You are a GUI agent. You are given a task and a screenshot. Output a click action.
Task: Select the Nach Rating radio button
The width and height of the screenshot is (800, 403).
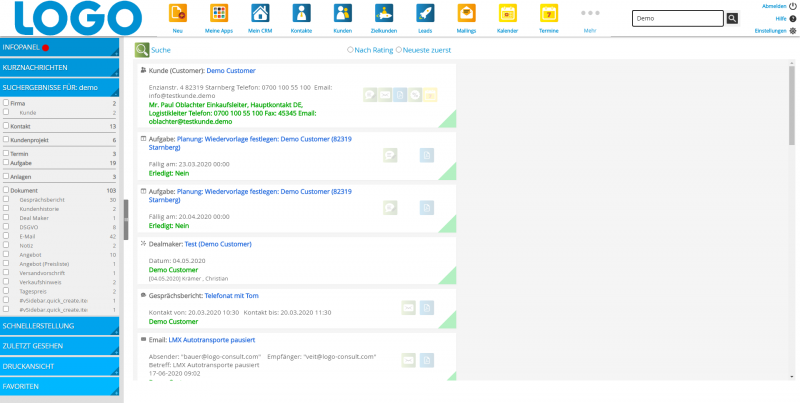point(350,49)
